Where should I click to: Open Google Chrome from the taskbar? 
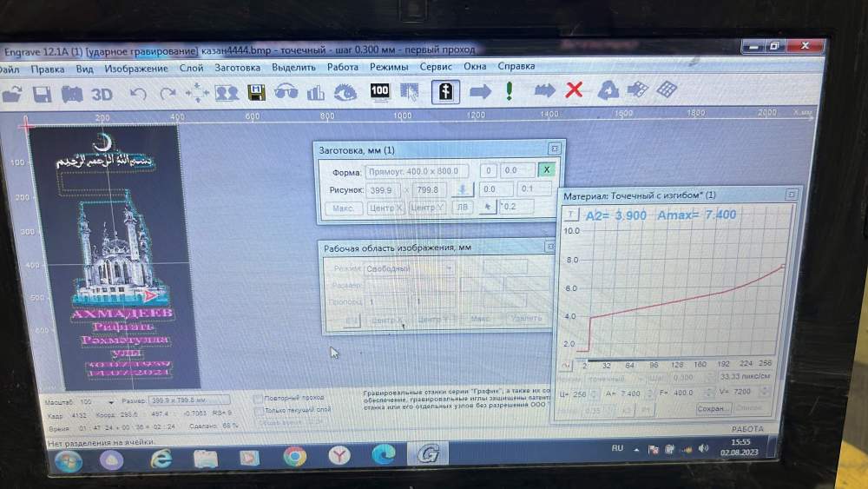[x=294, y=456]
